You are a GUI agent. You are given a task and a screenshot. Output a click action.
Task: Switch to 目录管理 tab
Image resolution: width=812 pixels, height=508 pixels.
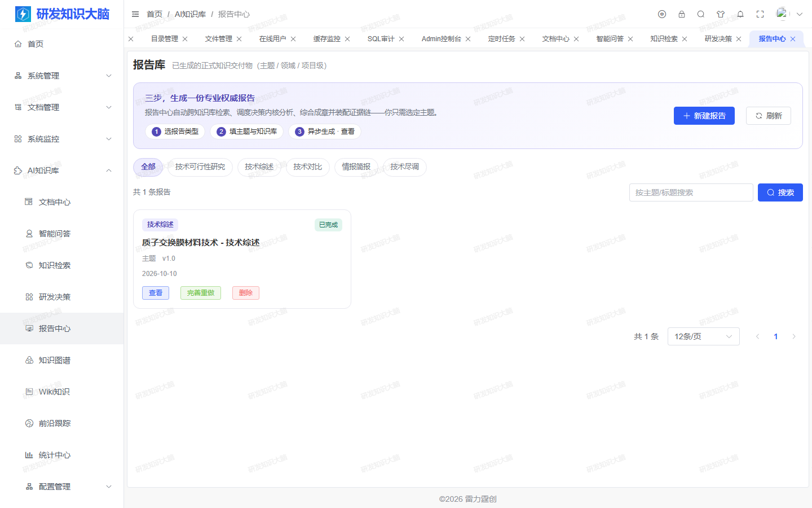164,39
